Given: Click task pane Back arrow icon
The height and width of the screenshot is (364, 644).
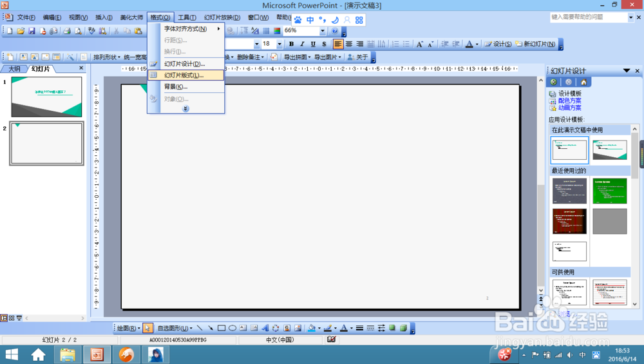Looking at the screenshot, I should pos(554,82).
